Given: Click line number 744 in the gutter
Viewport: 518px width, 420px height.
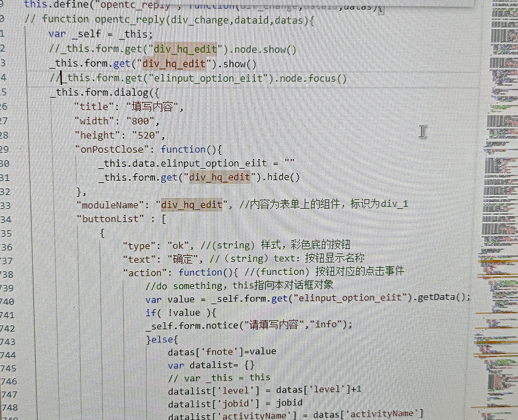Looking at the screenshot, I should pos(8,355).
